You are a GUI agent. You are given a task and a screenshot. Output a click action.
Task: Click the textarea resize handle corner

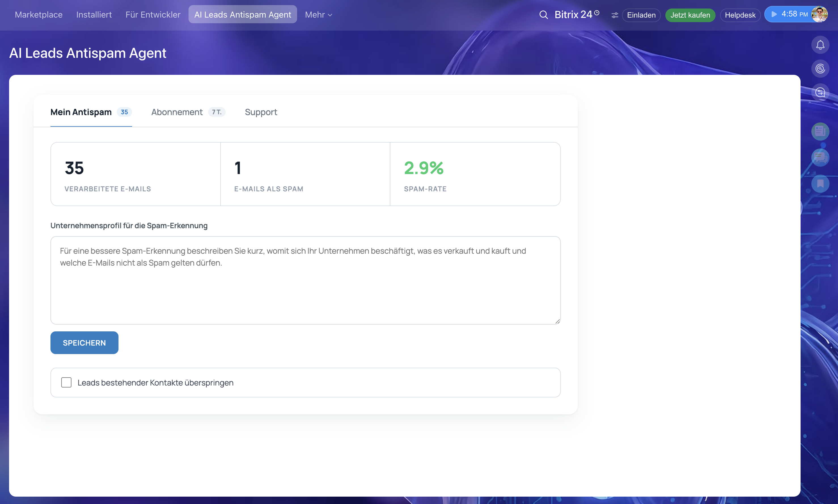pos(558,321)
